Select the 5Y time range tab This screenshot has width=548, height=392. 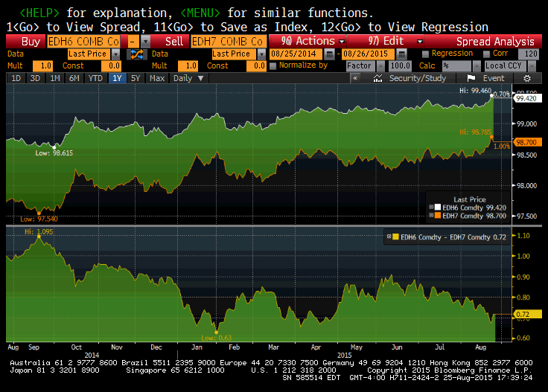coord(135,78)
